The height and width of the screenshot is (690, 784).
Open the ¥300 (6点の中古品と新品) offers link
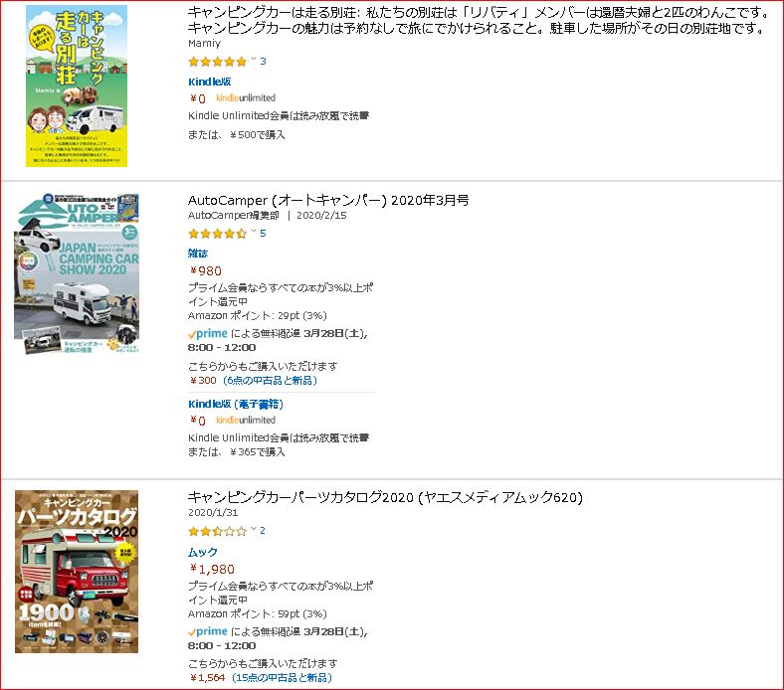[x=253, y=380]
